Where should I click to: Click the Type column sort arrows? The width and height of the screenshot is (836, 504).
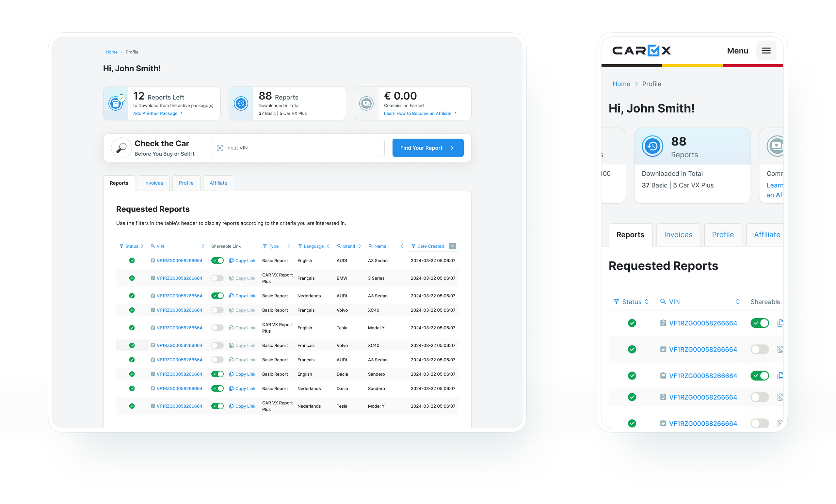[x=289, y=246]
